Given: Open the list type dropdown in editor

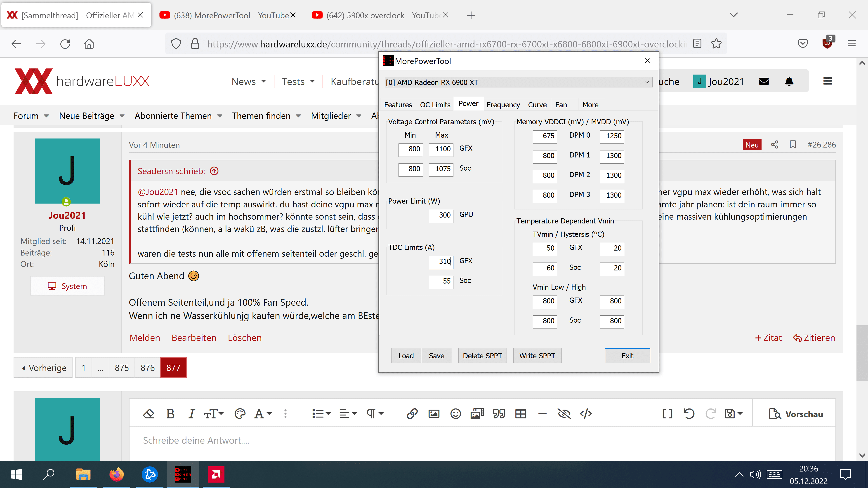Looking at the screenshot, I should click(321, 414).
